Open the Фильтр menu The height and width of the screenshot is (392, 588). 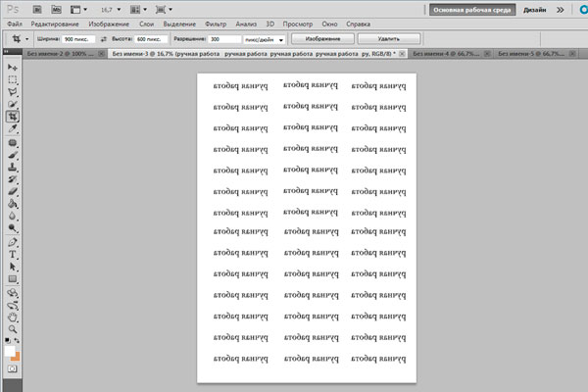[x=216, y=24]
